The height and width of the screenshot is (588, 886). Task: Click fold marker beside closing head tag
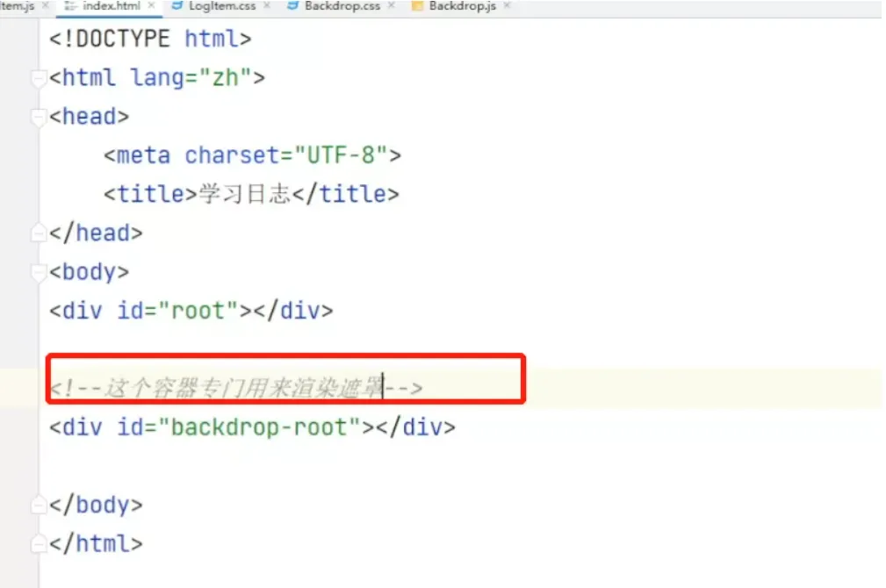point(39,233)
